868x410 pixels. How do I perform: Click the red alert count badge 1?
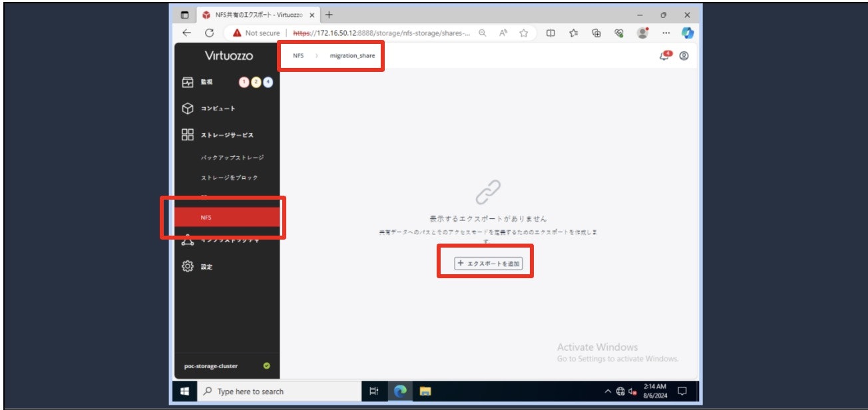click(x=244, y=82)
